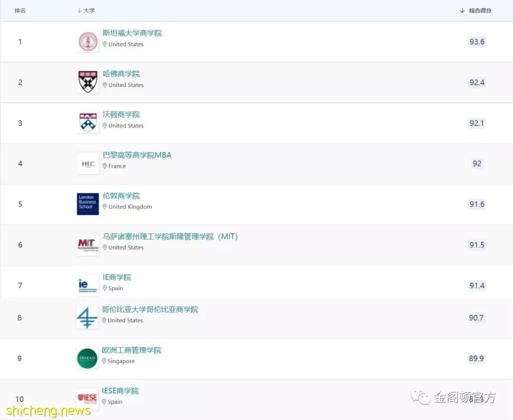Open the 沃顿商学院 link
The height and width of the screenshot is (420, 513).
click(x=121, y=114)
